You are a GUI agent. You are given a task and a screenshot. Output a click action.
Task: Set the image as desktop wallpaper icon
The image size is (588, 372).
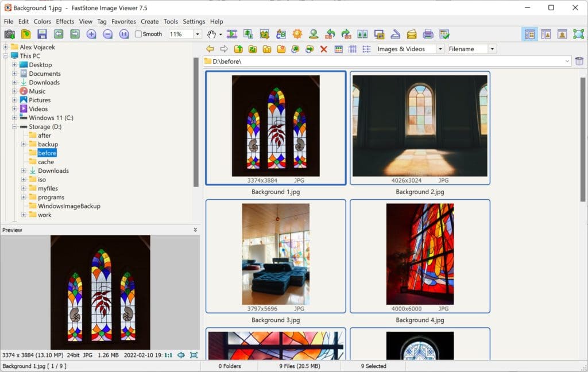click(379, 34)
